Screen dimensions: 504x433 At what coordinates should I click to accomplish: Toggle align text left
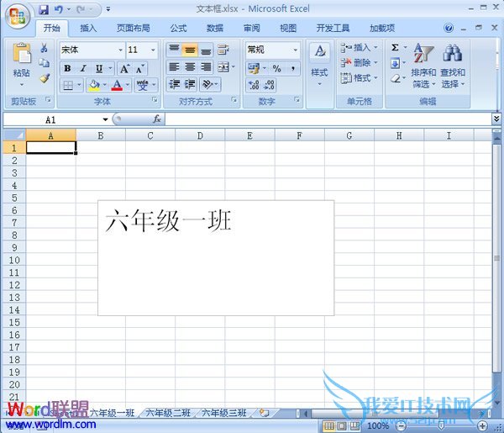(174, 67)
